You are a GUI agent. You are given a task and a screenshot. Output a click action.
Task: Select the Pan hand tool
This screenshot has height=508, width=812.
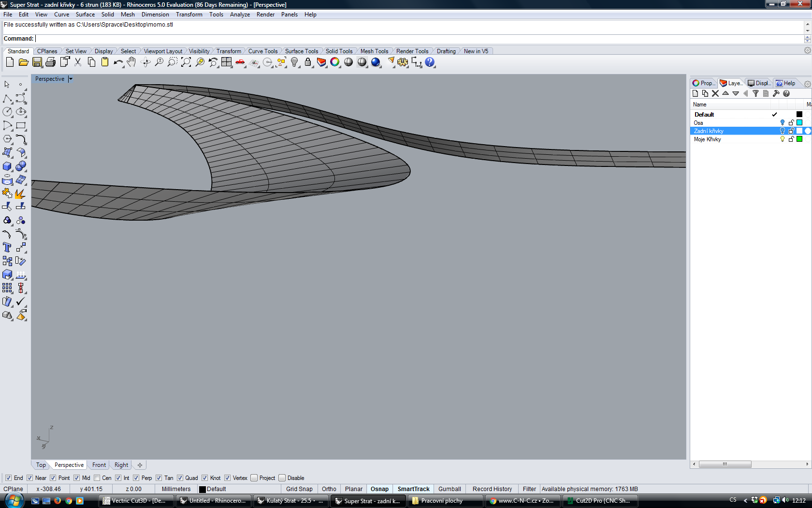click(131, 62)
